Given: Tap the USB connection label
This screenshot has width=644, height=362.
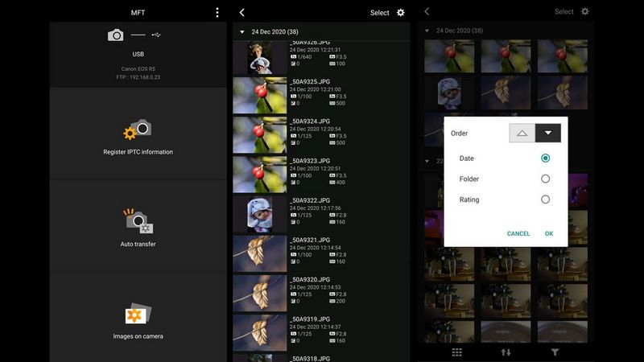Looking at the screenshot, I should 138,54.
